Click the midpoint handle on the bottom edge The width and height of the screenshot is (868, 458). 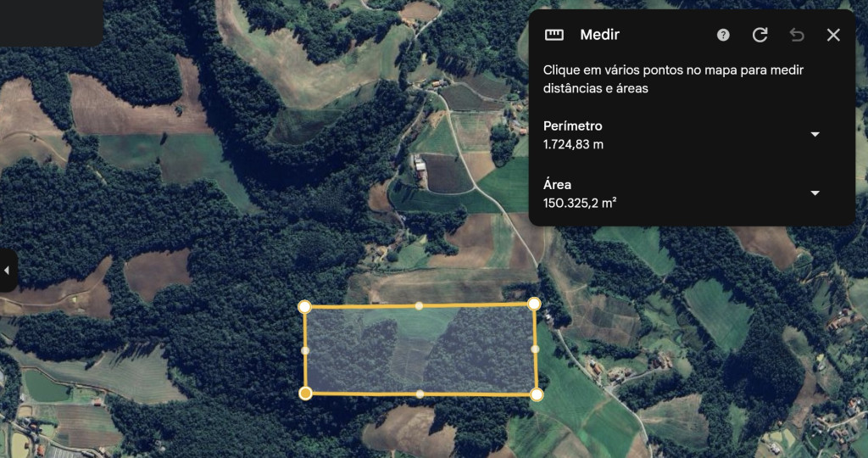(420, 394)
